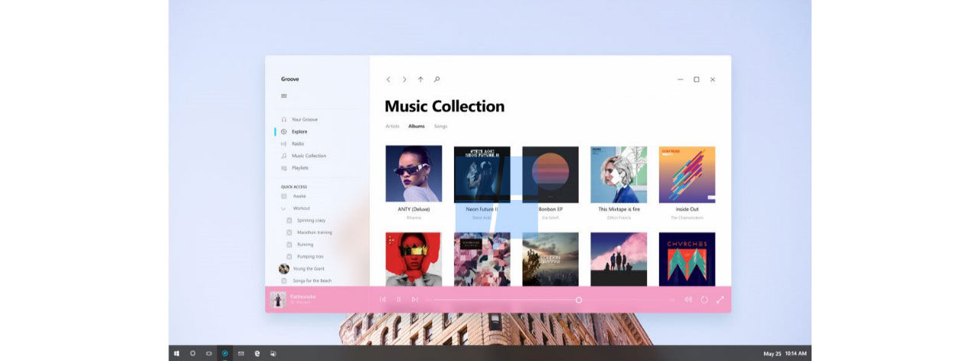The height and width of the screenshot is (361, 980).
Task: Toggle the hamburger menu under Groove
Action: click(284, 96)
